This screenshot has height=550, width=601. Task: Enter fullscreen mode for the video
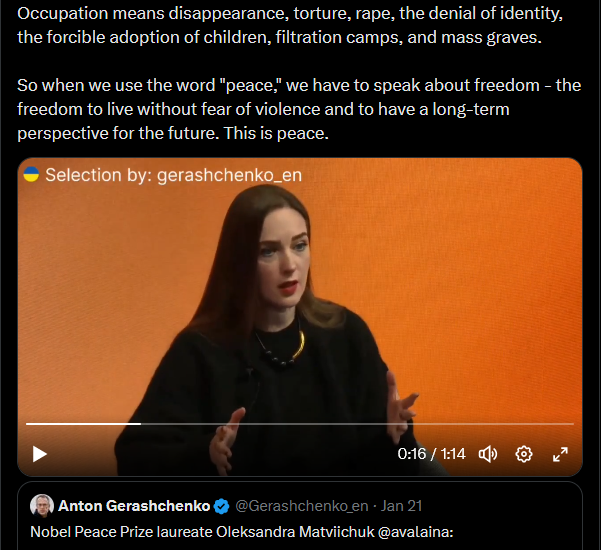coord(560,454)
